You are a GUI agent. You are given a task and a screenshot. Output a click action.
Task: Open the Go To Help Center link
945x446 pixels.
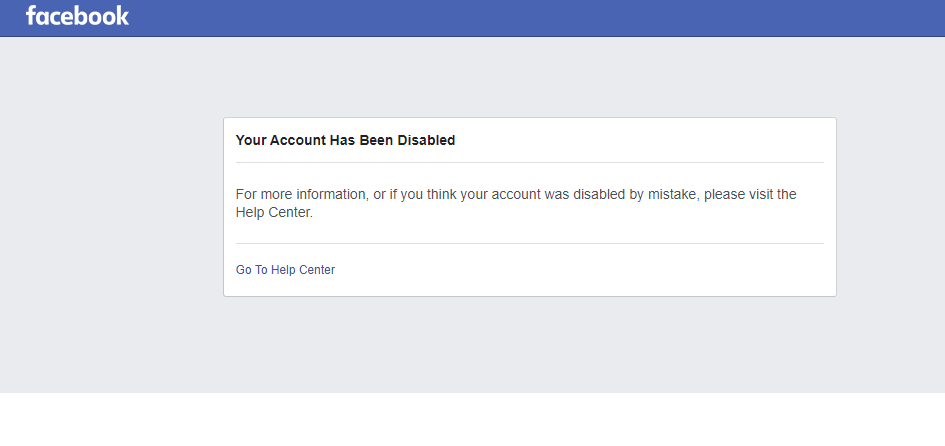click(x=285, y=270)
